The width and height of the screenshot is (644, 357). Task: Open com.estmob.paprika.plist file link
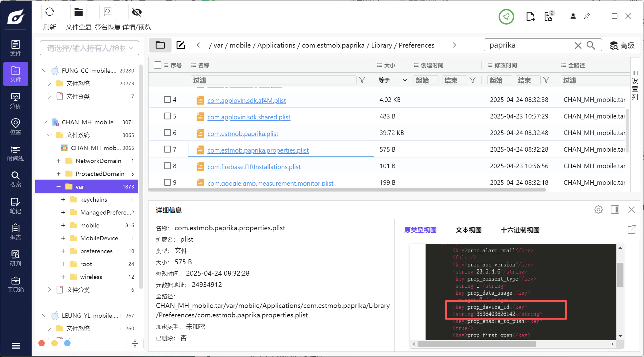tap(243, 134)
